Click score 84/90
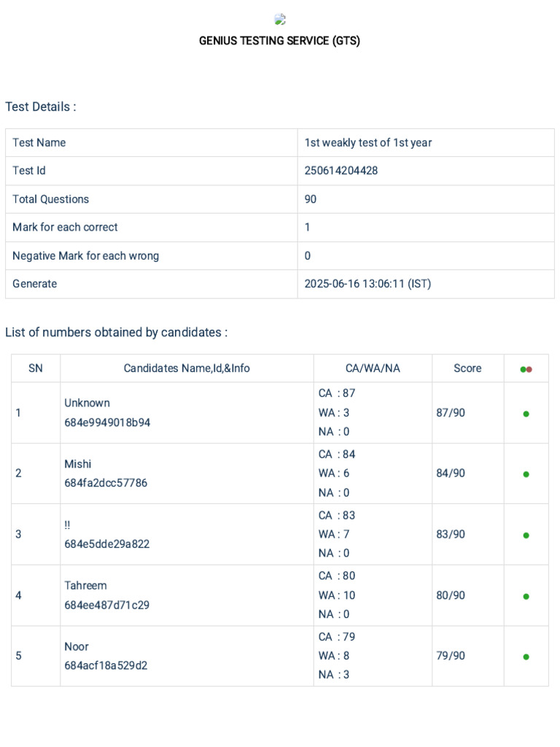 click(451, 473)
